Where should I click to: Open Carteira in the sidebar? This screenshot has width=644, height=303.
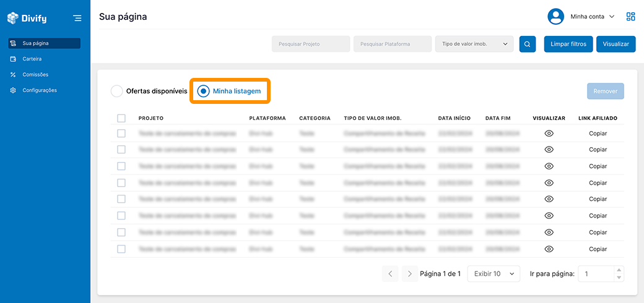[x=32, y=59]
